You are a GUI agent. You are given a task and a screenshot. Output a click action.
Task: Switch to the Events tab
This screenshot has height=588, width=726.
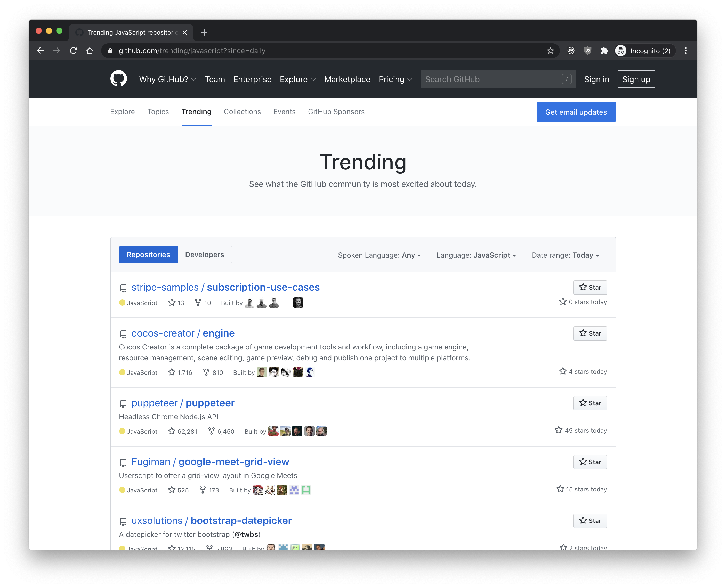tap(284, 112)
